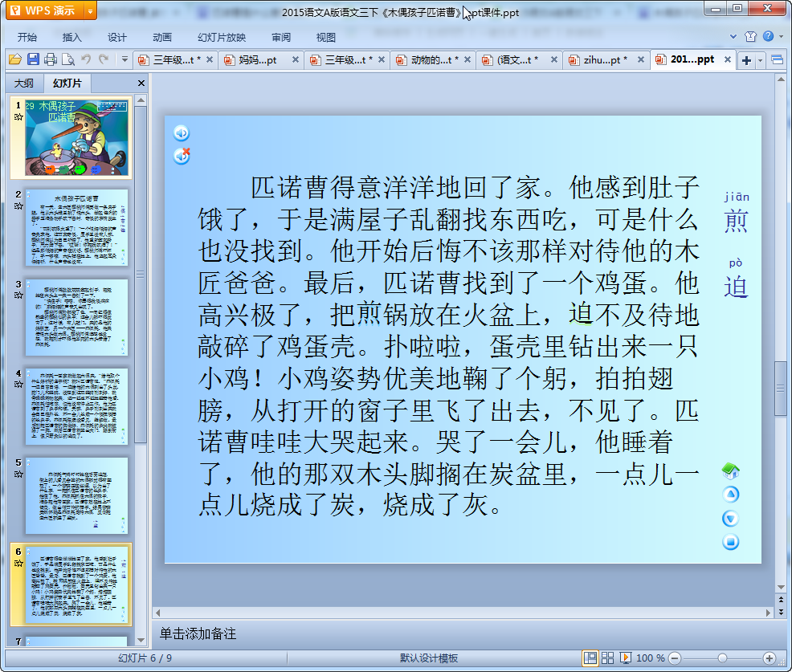Click the sound speaker icon on slide
Viewport: 792px width, 672px height.
tap(182, 132)
